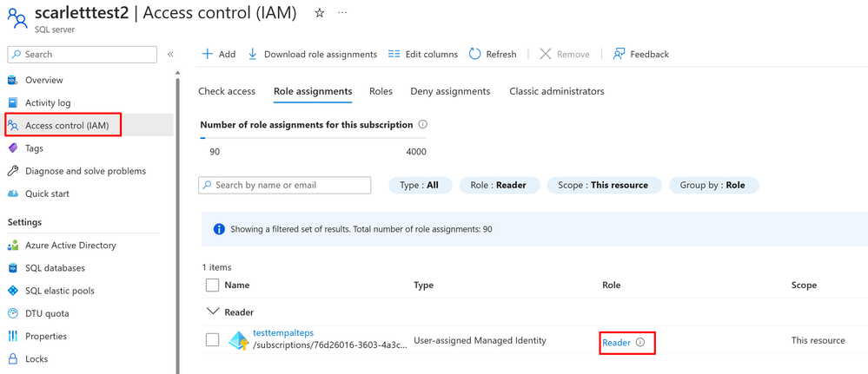
Task: Click Add in the toolbar
Action: (219, 54)
